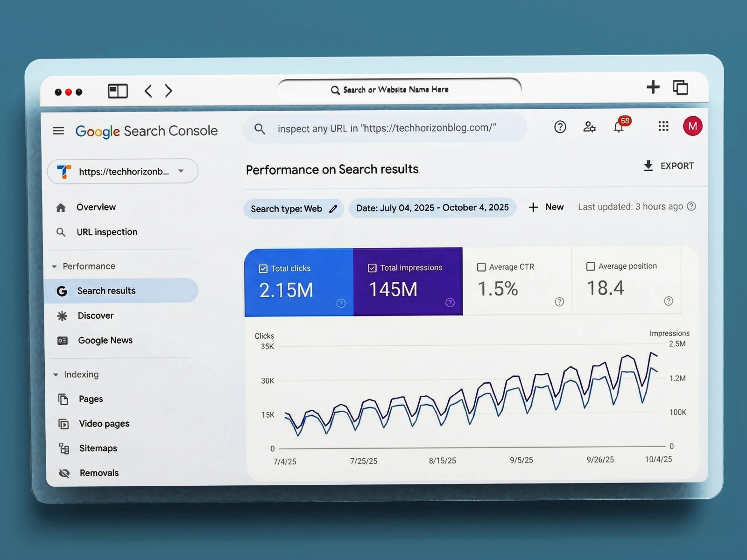This screenshot has height=560, width=747.
Task: Click the download icon next to EXPORT
Action: tap(648, 166)
